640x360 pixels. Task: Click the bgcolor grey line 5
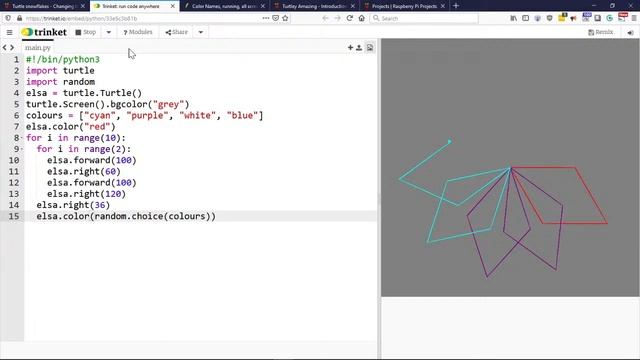107,104
